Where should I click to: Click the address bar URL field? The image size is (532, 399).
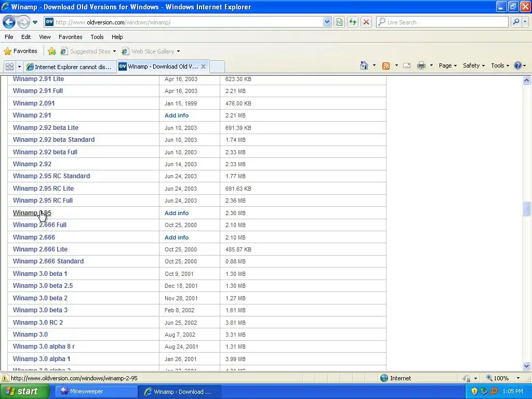pyautogui.click(x=183, y=22)
